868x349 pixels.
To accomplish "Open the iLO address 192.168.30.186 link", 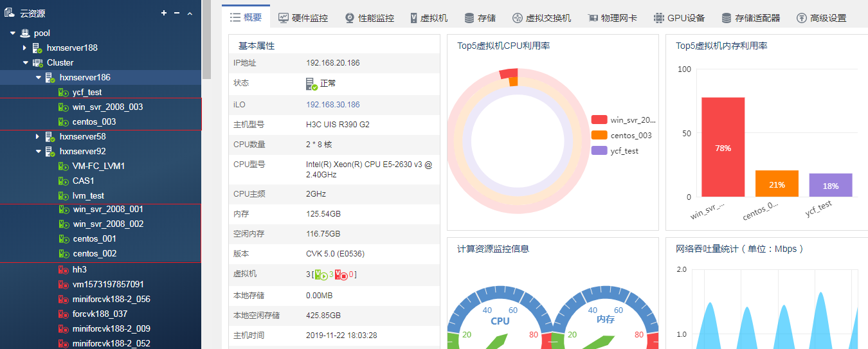I will [332, 105].
